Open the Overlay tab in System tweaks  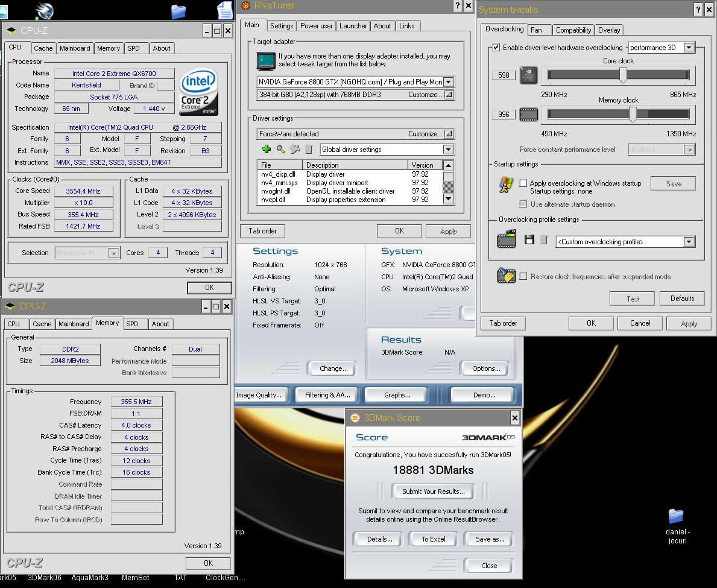click(609, 30)
